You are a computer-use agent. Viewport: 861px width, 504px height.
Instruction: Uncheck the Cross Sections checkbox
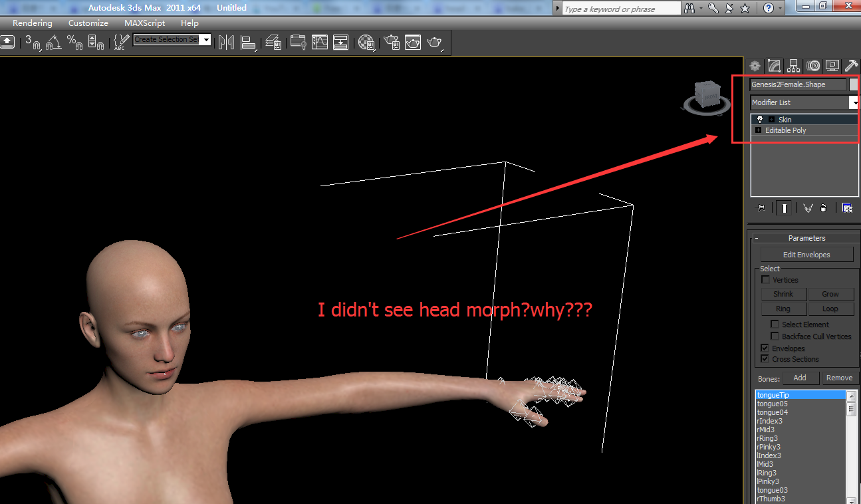[x=765, y=359]
